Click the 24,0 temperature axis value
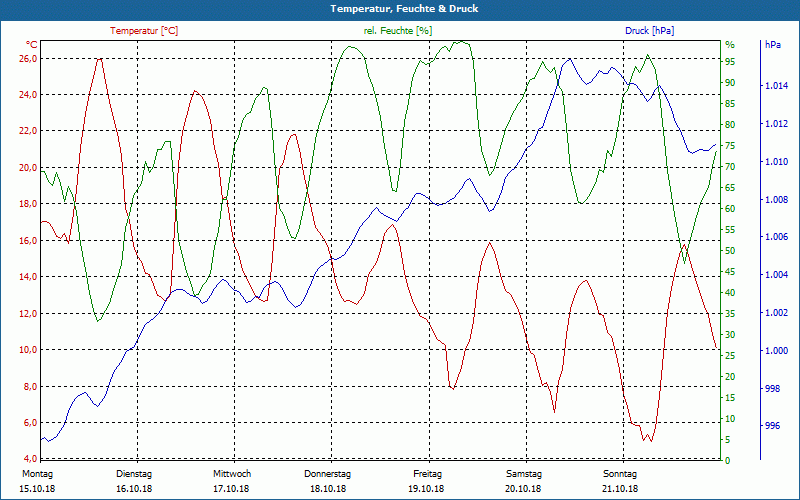The width and height of the screenshot is (800, 500). pyautogui.click(x=28, y=95)
